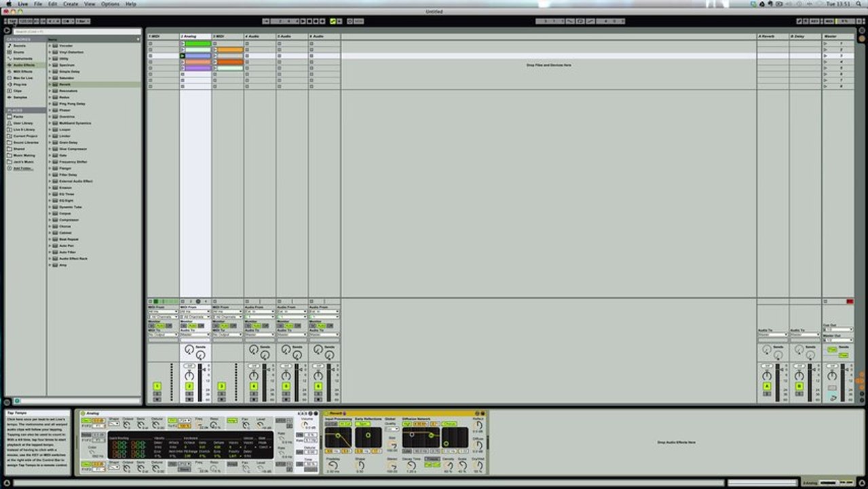Open MIDI From dropdown on track 1

pos(163,312)
